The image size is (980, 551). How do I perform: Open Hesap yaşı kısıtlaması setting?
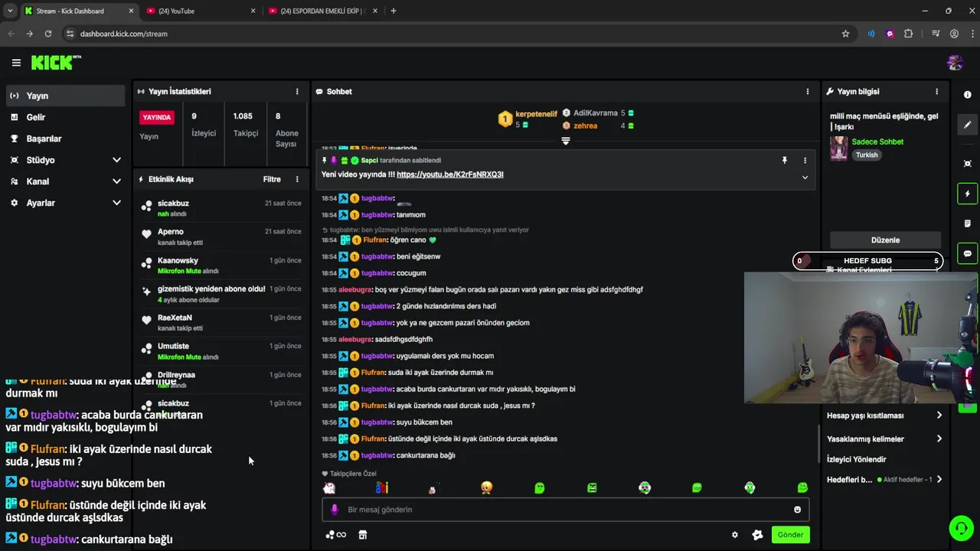point(884,416)
